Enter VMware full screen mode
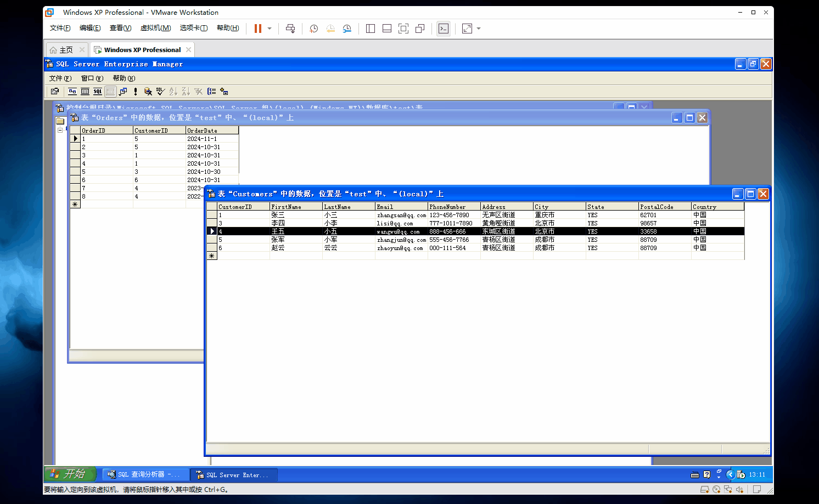The image size is (819, 504). 403,29
